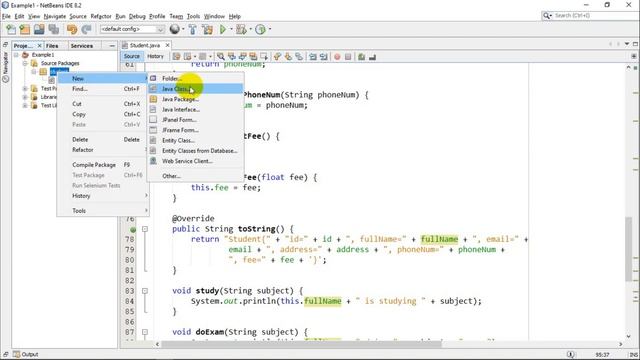Select Java Class from New submenu
This screenshot has height=360, width=640.
(x=195, y=89)
